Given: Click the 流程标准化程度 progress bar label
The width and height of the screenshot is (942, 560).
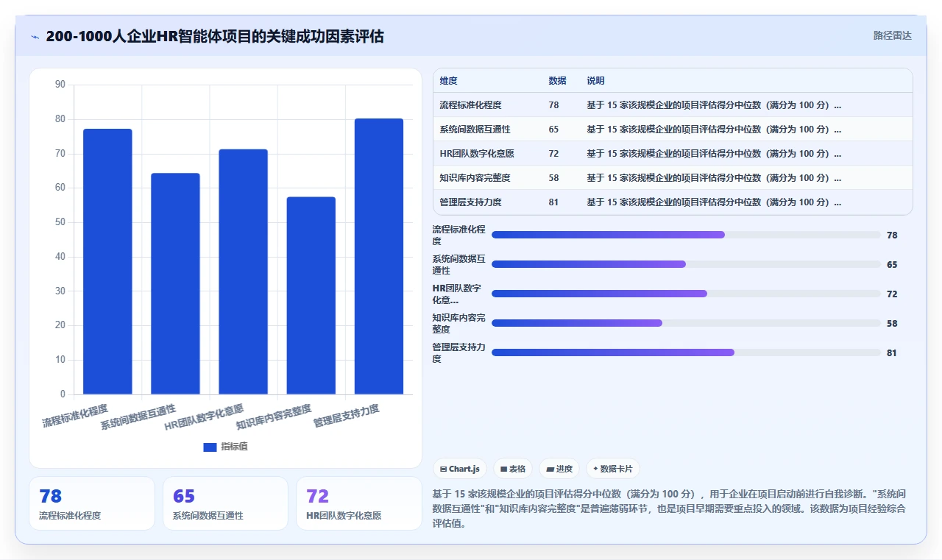Looking at the screenshot, I should [458, 235].
